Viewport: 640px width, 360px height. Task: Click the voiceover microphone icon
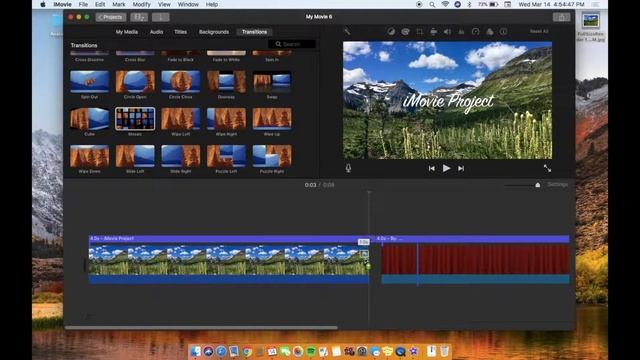[348, 168]
